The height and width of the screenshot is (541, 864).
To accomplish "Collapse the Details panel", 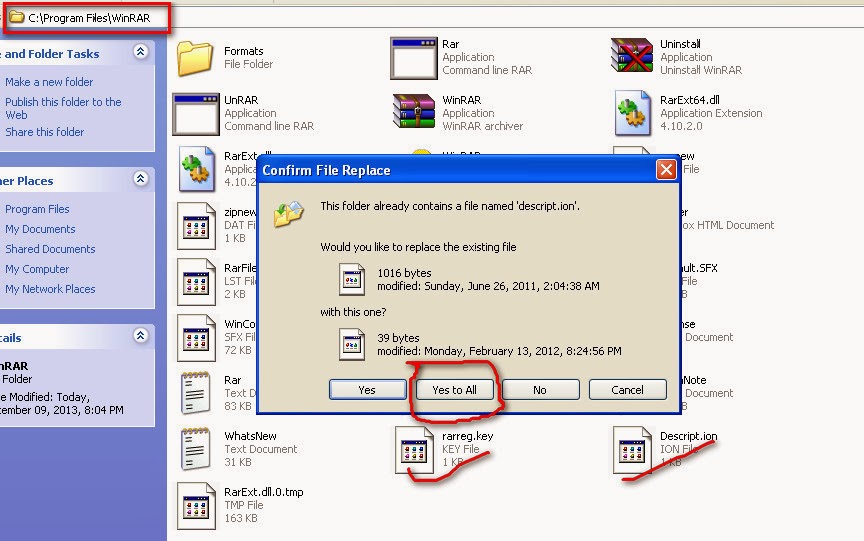I will (141, 336).
